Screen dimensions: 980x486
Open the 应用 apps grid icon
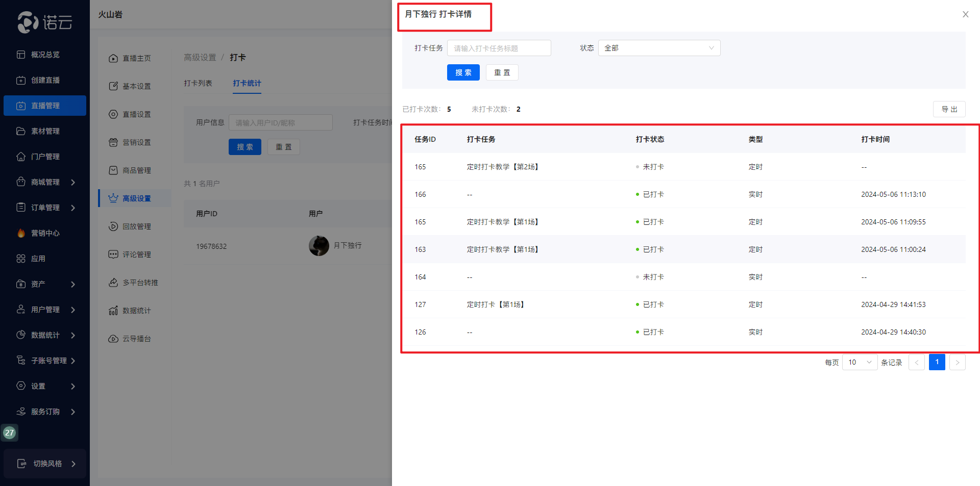point(21,259)
